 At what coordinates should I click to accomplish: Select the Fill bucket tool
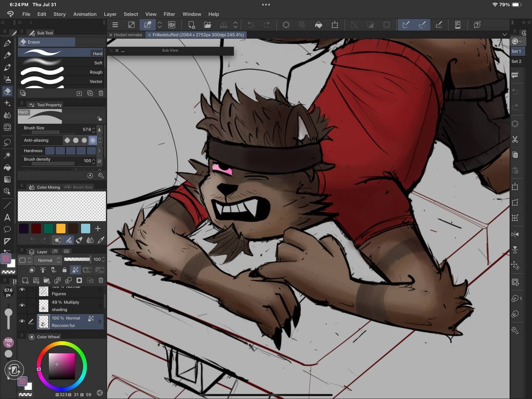[x=7, y=167]
